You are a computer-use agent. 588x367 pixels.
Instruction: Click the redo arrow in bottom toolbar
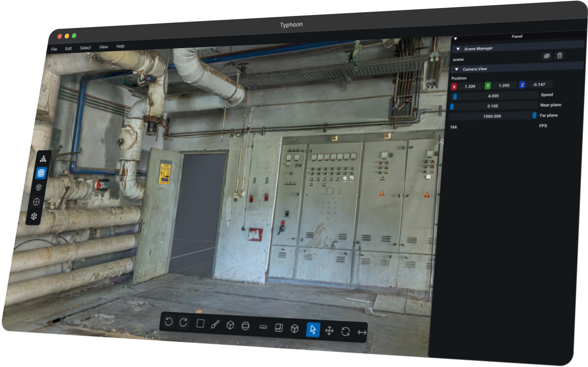click(x=184, y=323)
